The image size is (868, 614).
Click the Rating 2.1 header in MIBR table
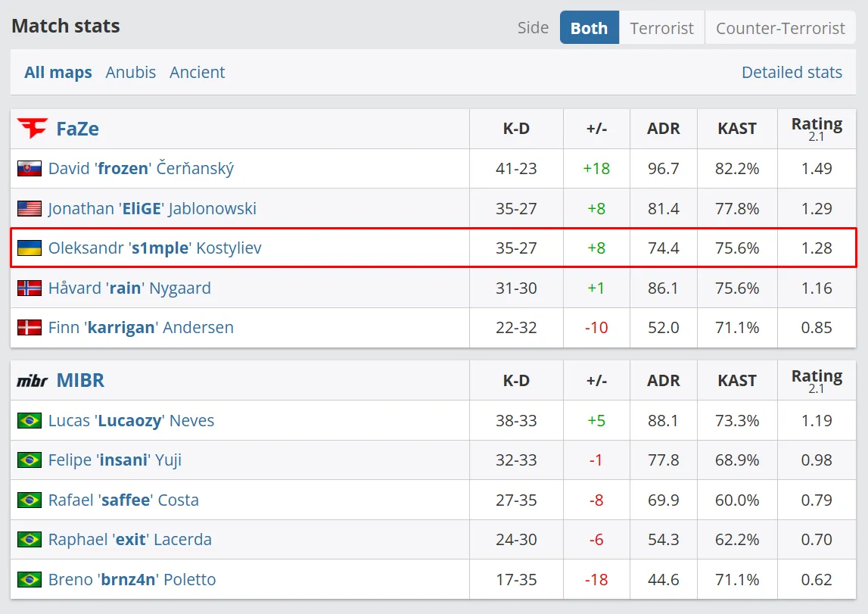pos(817,381)
